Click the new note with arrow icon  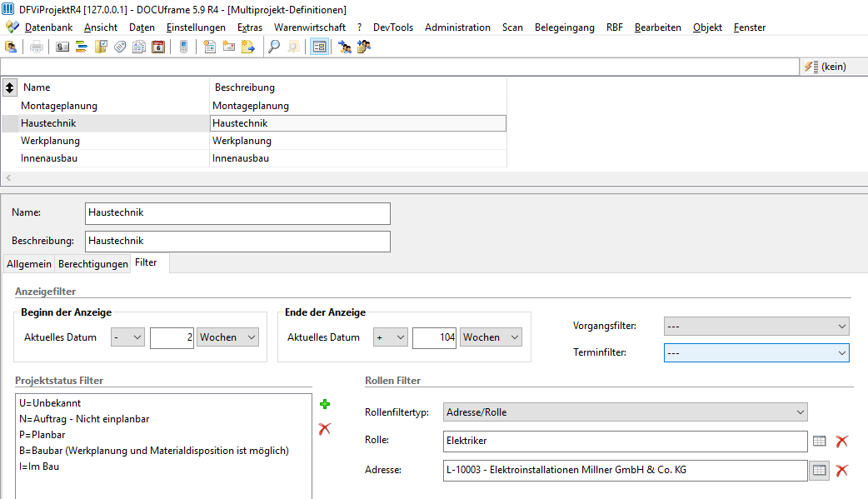(248, 47)
